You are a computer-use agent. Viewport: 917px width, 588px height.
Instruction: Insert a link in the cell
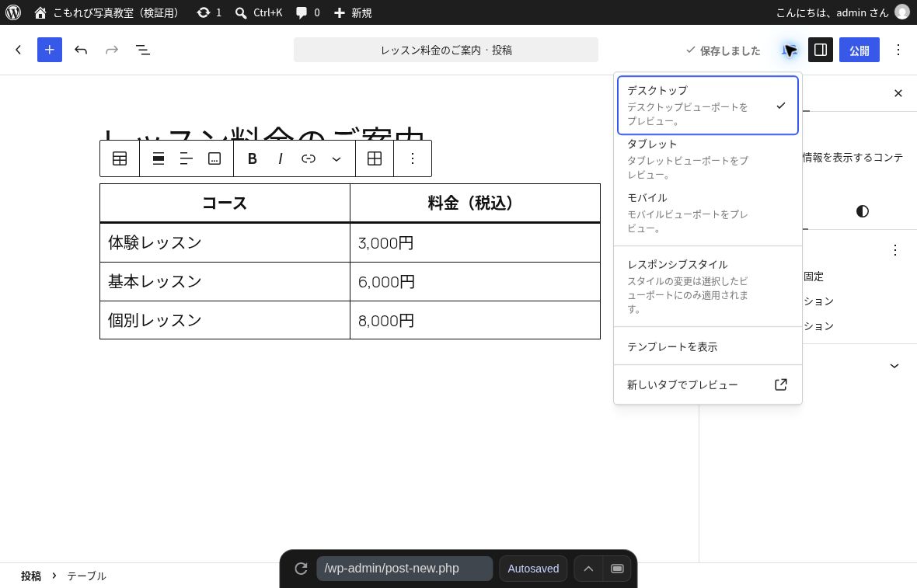point(309,158)
